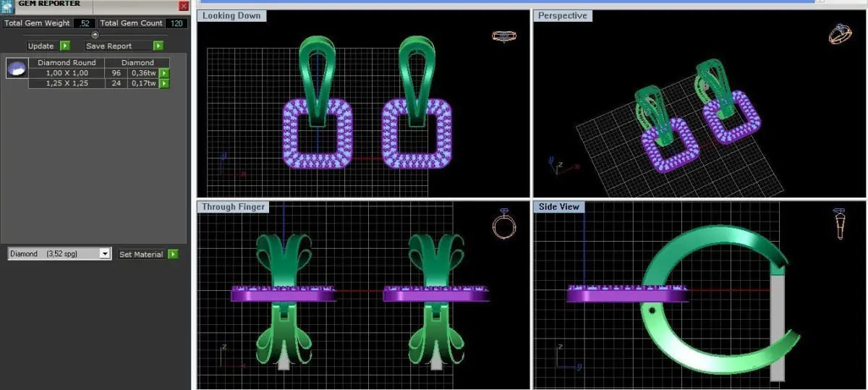Click the Update button
The width and height of the screenshot is (868, 390).
coord(41,46)
